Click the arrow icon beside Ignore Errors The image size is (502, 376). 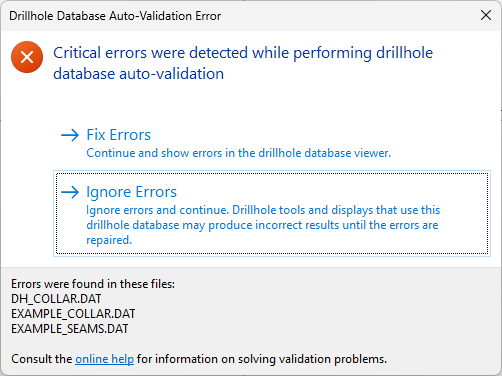pos(70,192)
